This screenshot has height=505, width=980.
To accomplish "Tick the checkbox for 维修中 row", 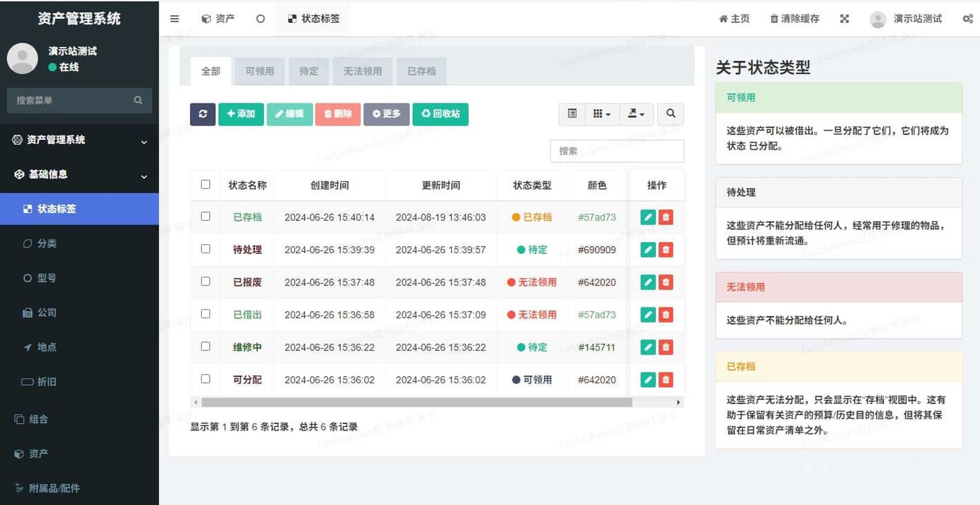I will [206, 347].
